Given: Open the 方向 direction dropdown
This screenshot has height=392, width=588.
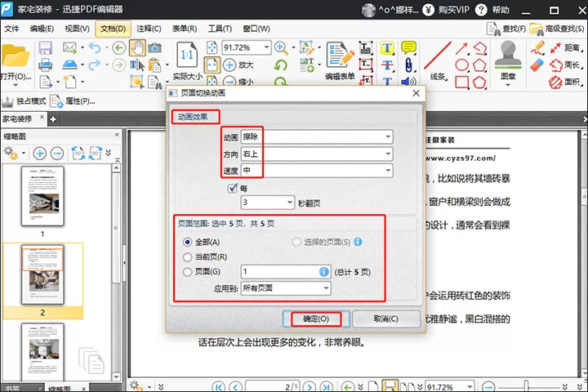Looking at the screenshot, I should [x=317, y=154].
